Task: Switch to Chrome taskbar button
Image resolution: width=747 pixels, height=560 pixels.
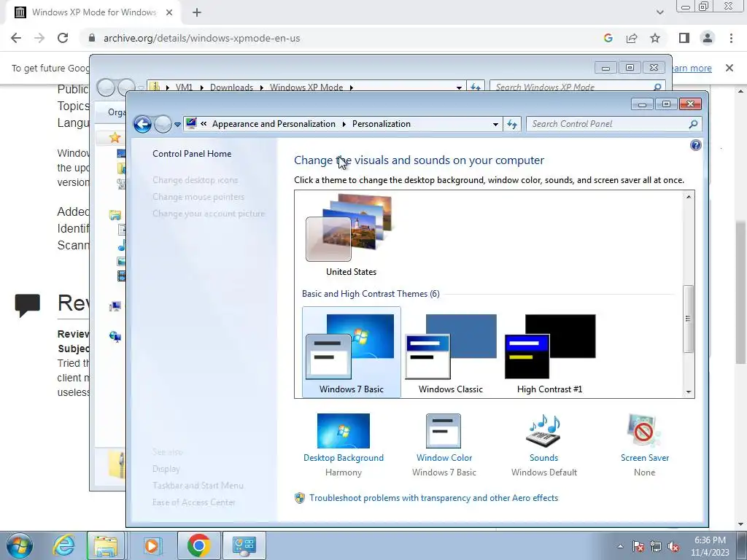Action: coord(198,545)
